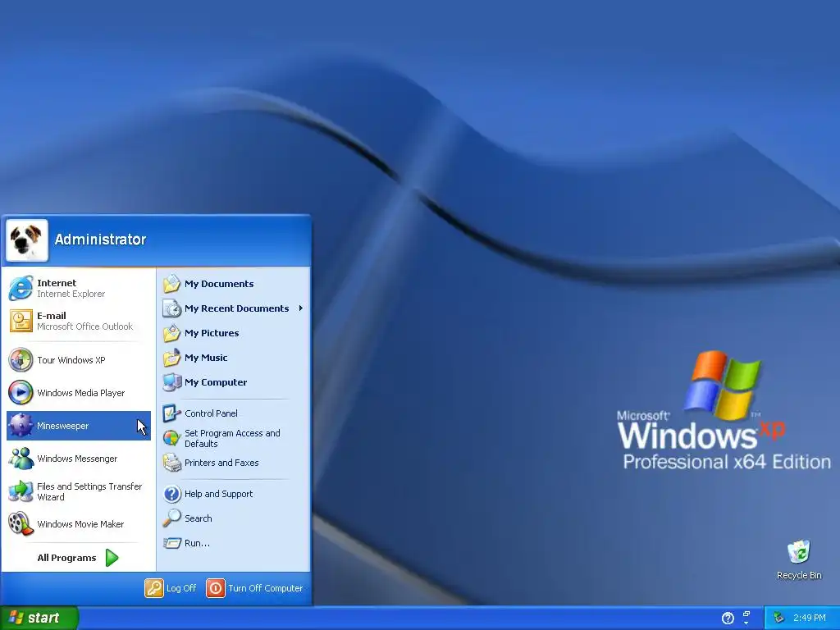
Task: Click the All Programs label
Action: 66,558
